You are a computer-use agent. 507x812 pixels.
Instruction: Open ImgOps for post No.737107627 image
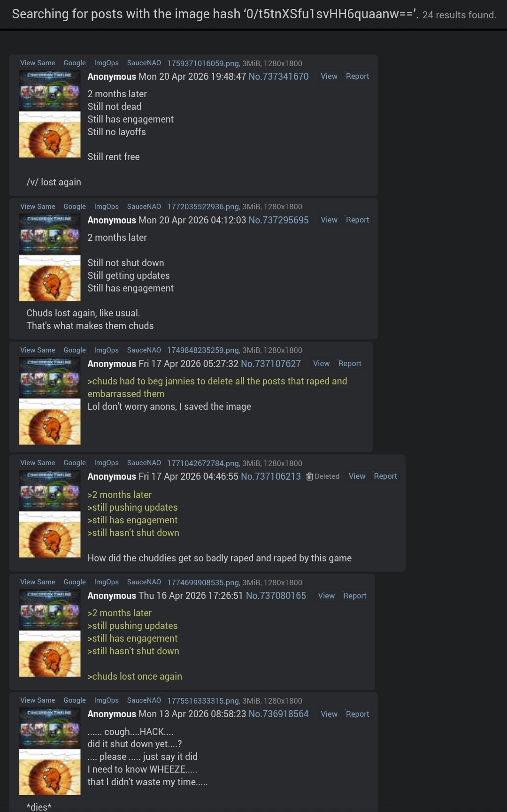107,350
